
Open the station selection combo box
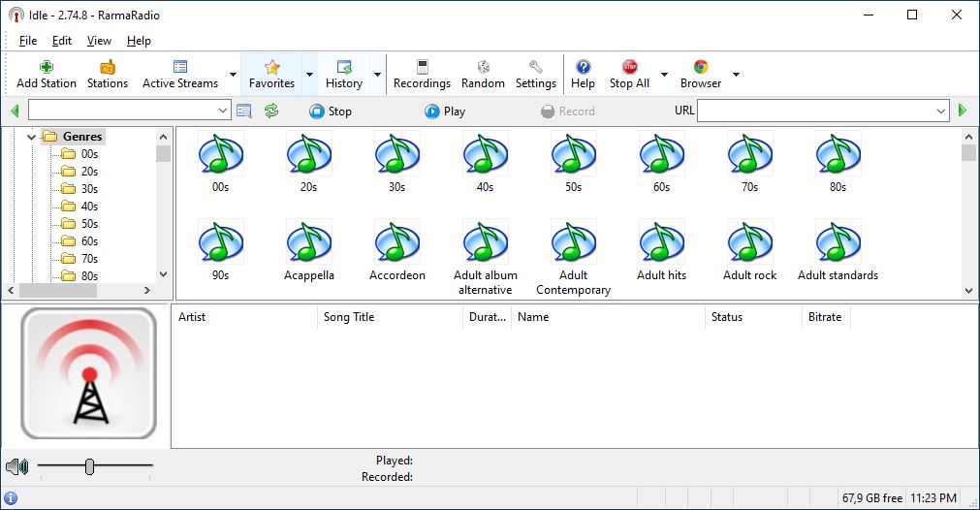tap(129, 111)
